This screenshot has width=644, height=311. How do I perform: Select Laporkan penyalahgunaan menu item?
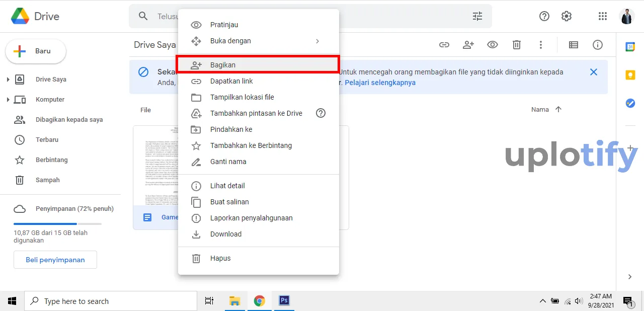(259, 218)
